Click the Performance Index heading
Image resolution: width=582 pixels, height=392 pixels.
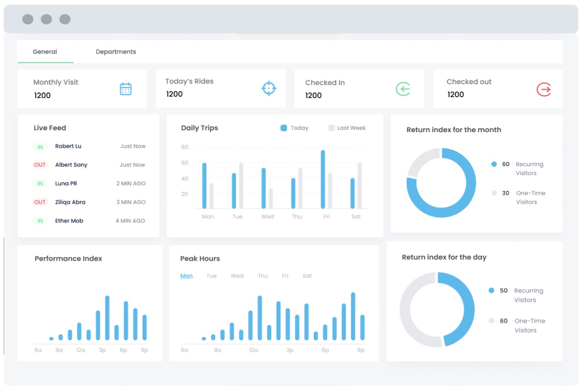point(68,259)
